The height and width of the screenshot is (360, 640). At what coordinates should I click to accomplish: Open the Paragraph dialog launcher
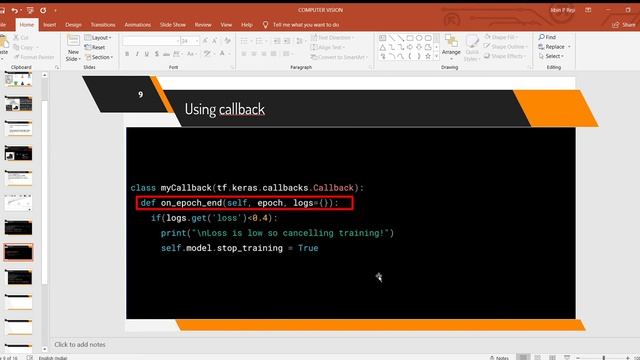(370, 67)
